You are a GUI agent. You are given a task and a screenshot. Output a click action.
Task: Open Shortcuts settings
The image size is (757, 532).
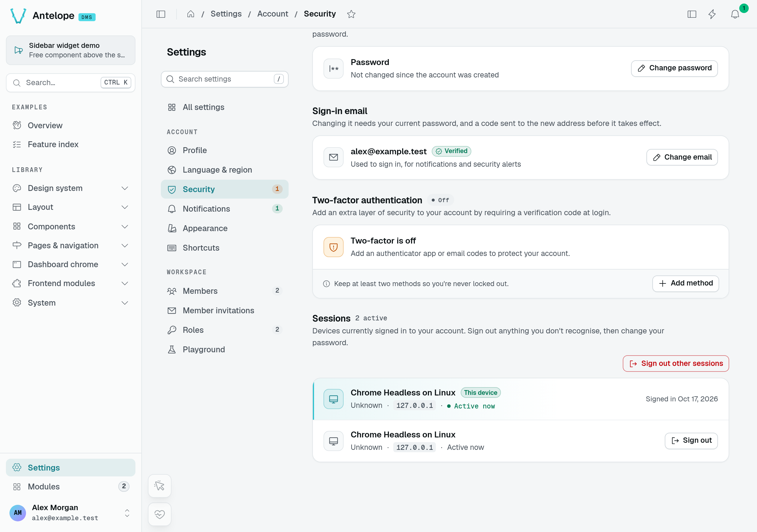click(224, 248)
